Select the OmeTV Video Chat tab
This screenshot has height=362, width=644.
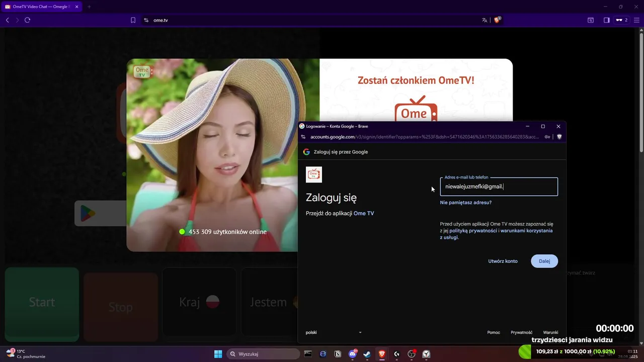[x=40, y=7]
